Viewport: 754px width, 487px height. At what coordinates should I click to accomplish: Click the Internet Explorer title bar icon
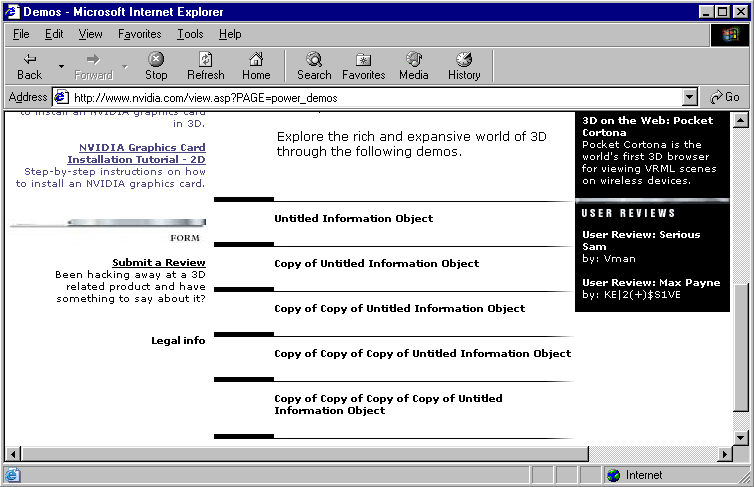tap(12, 12)
